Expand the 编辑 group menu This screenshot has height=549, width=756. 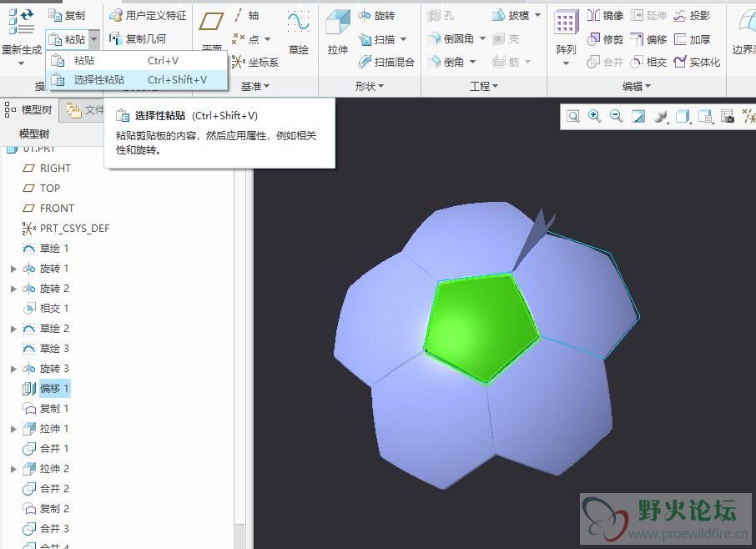click(637, 86)
